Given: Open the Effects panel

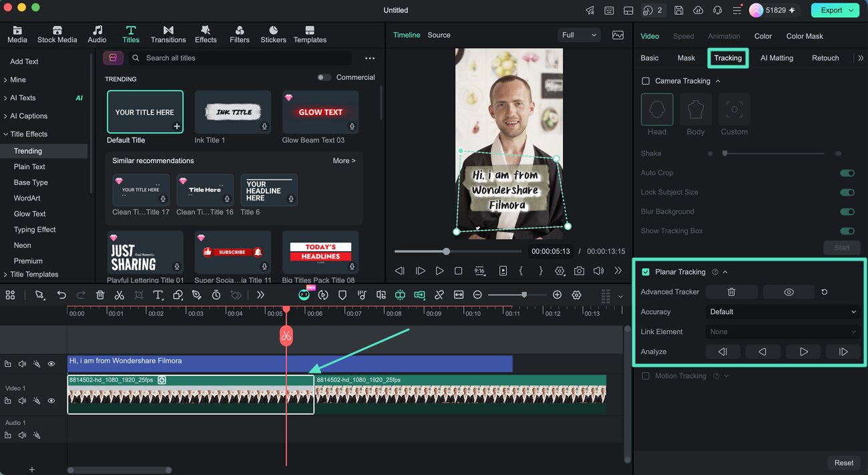Looking at the screenshot, I should click(x=206, y=35).
